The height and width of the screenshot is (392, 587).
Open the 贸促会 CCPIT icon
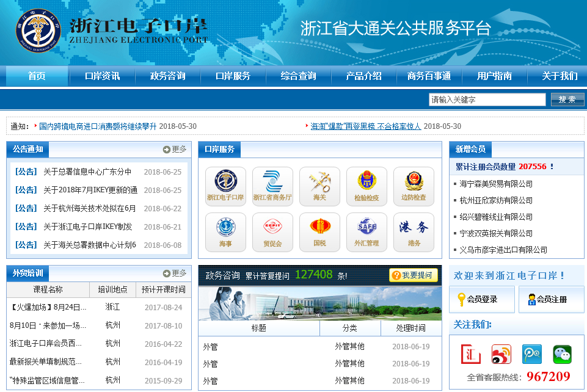pos(272,232)
